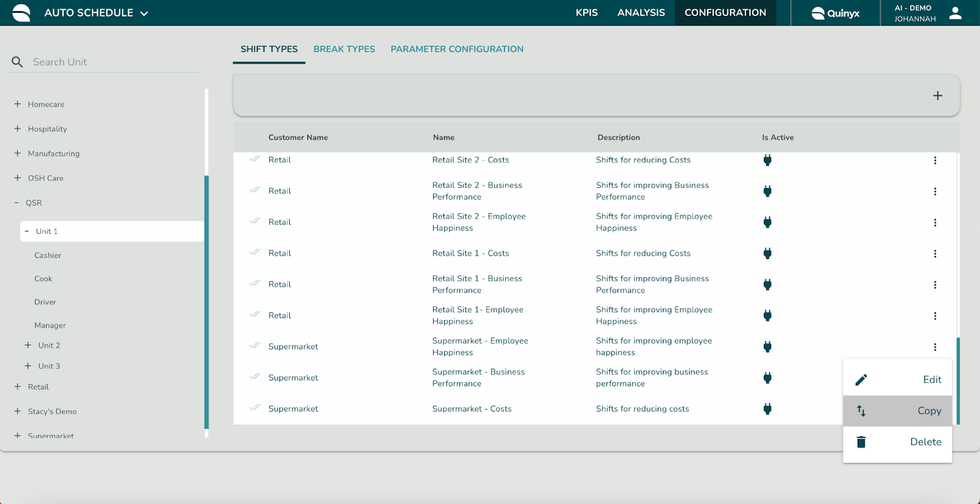Open the ANALYSIS menu

pyautogui.click(x=641, y=13)
